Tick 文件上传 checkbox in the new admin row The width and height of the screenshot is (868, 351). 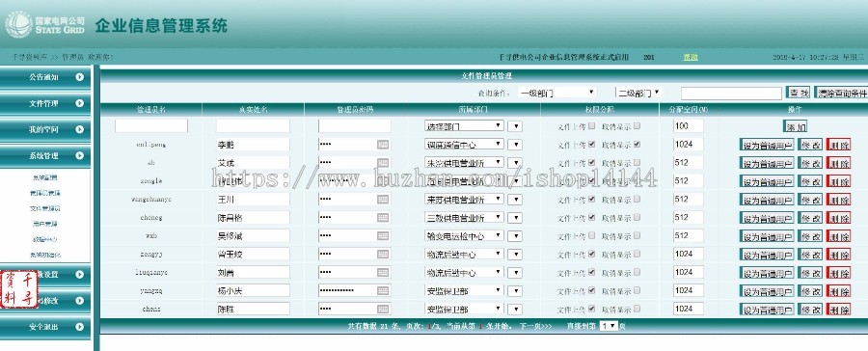[592, 125]
